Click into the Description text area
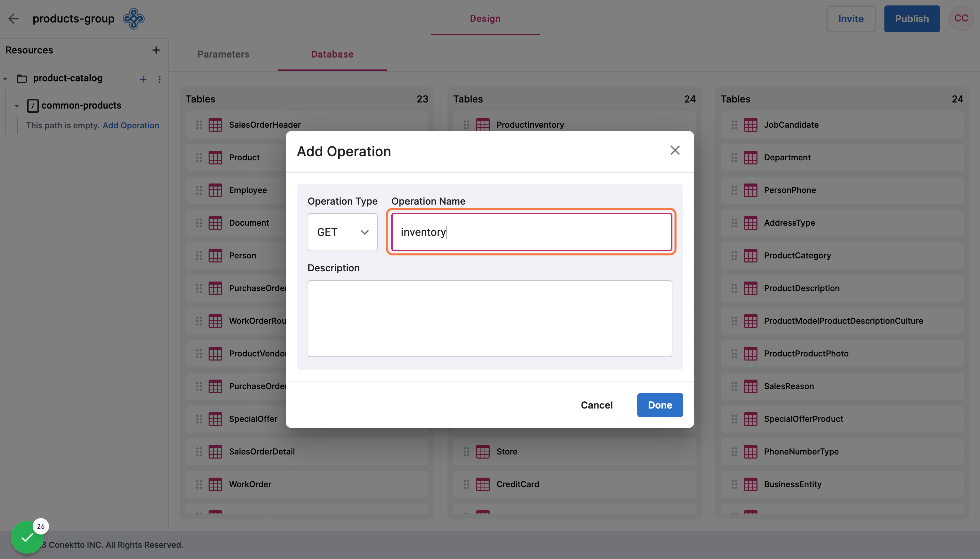The image size is (980, 559). (490, 318)
